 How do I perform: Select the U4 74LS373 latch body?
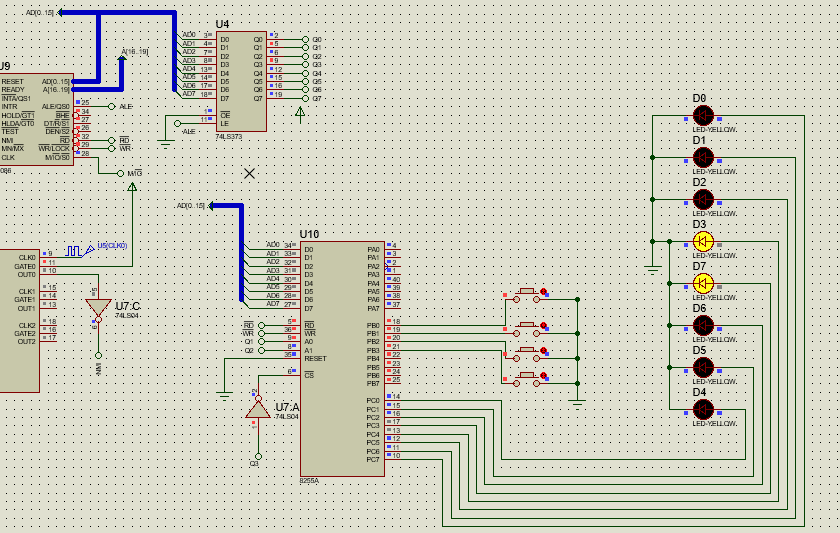[x=241, y=81]
